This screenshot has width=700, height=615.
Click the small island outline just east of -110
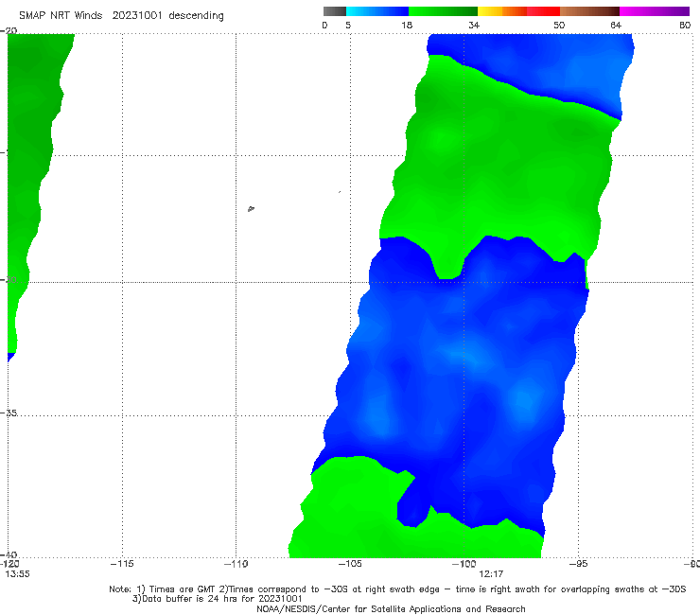point(251,208)
